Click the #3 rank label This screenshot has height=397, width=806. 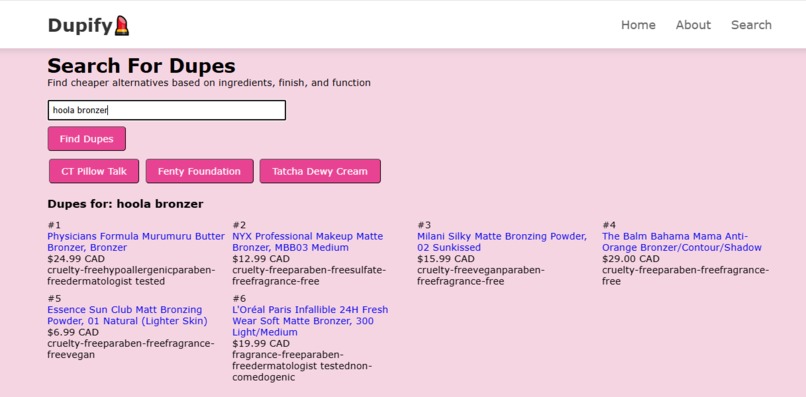coord(424,225)
